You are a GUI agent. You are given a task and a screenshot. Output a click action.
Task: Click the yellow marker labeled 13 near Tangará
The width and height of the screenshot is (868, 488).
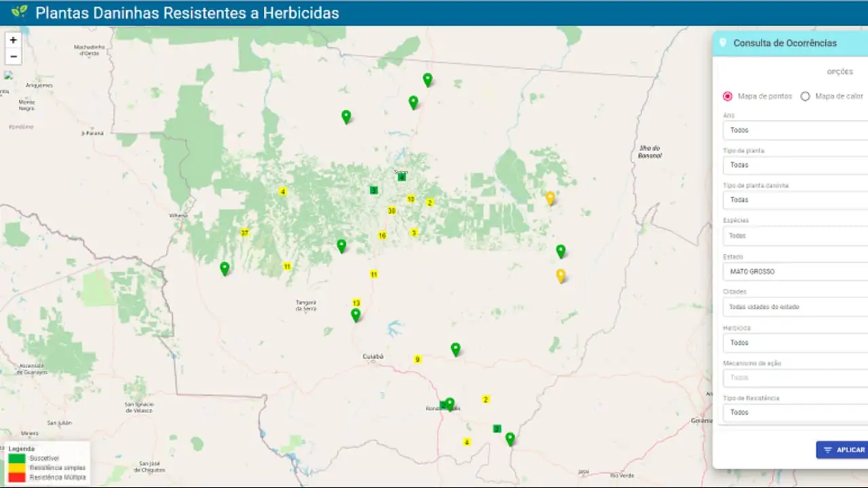355,303
